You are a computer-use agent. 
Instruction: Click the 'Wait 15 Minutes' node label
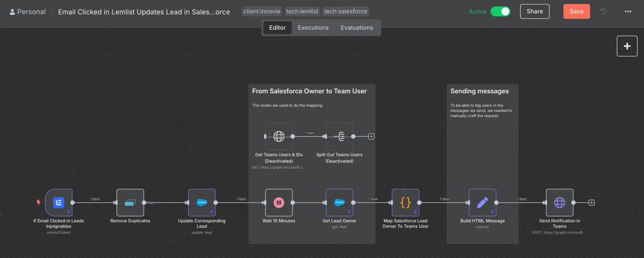(x=279, y=221)
